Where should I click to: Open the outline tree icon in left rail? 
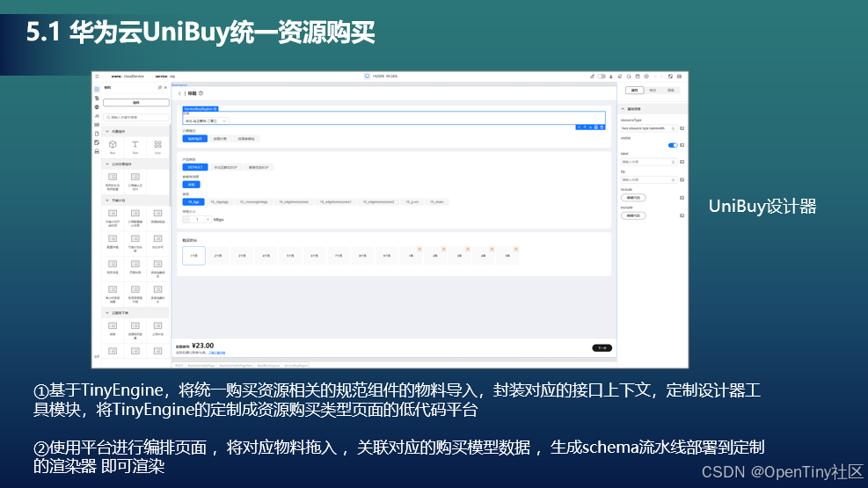pos(97,98)
